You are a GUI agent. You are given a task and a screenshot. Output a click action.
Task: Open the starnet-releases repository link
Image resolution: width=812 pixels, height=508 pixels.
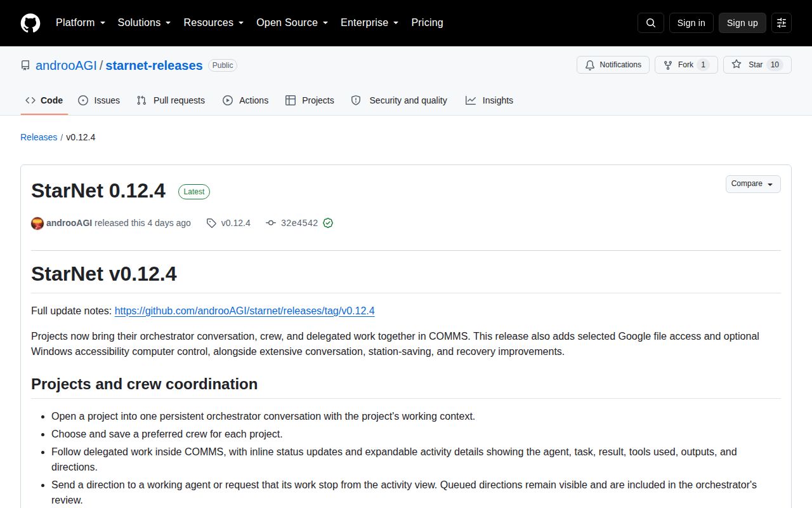(154, 65)
